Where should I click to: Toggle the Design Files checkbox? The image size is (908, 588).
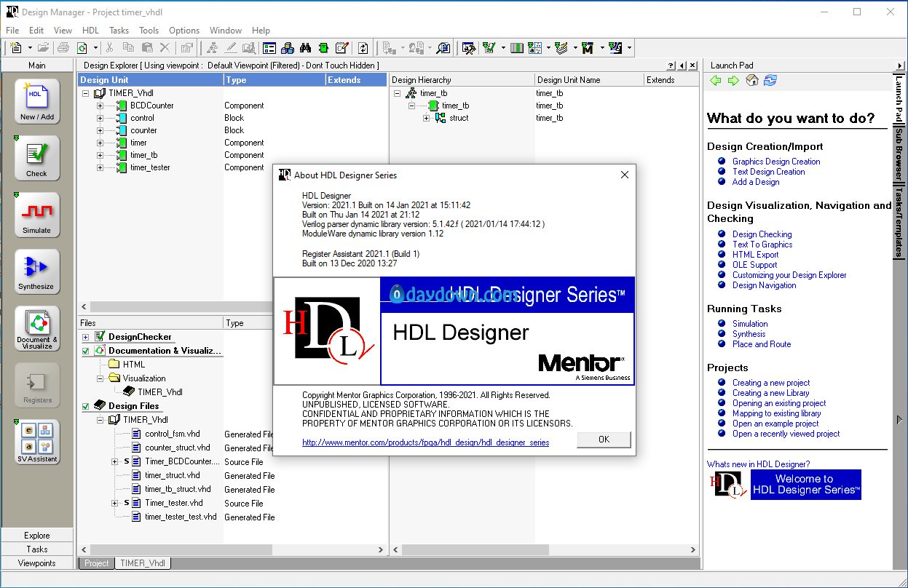click(86, 406)
